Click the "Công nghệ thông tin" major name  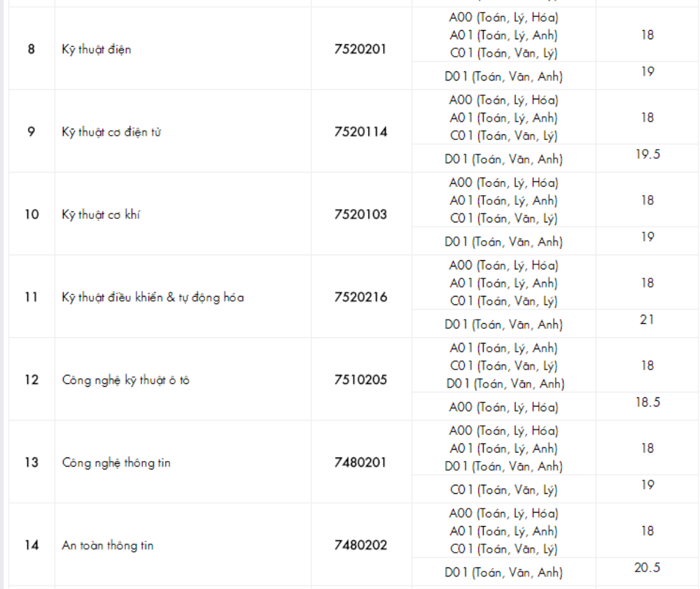click(116, 463)
